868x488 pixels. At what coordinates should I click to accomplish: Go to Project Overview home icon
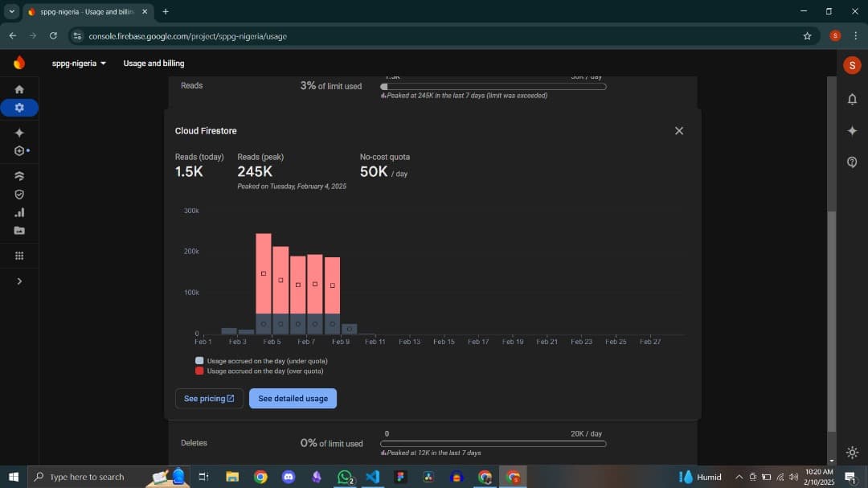coord(19,89)
